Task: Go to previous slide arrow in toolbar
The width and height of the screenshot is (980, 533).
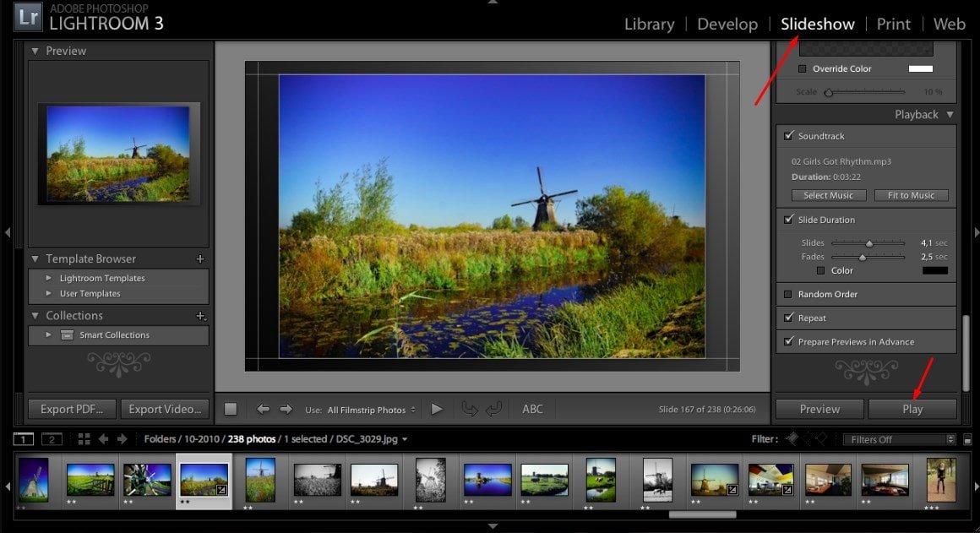Action: point(263,410)
